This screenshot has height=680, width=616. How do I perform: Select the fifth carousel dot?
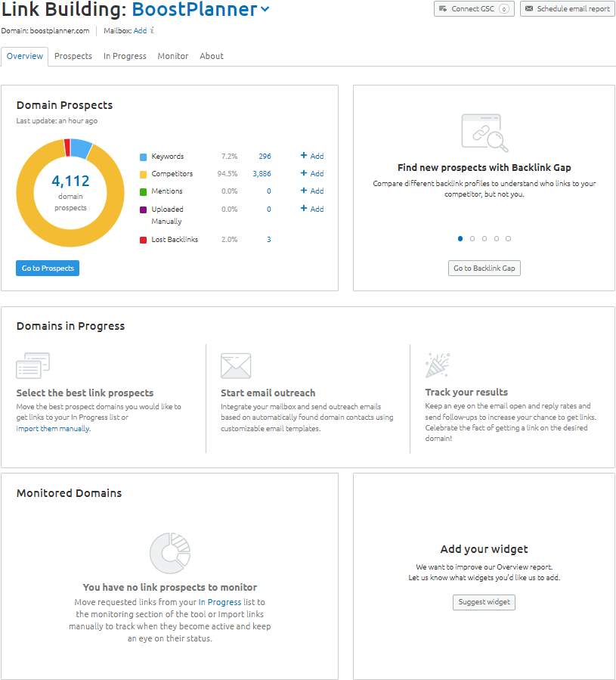(x=509, y=239)
